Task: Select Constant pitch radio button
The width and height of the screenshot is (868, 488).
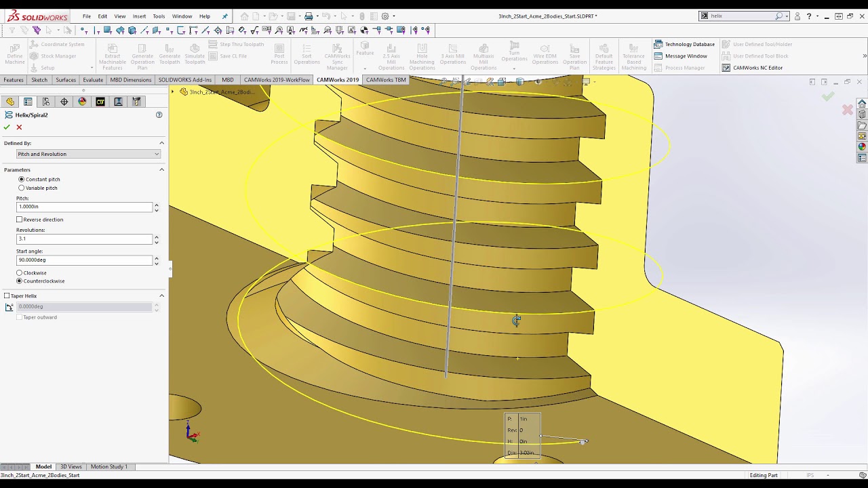Action: click(22, 179)
